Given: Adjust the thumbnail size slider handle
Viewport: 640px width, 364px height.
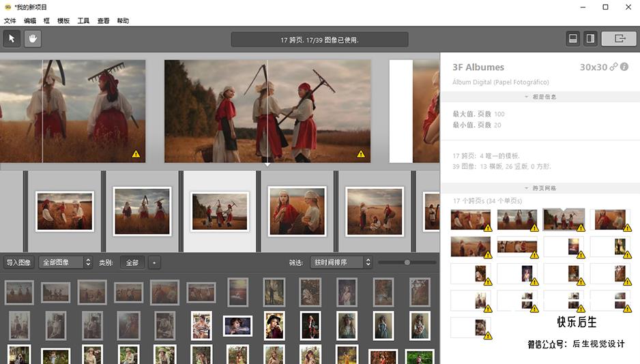Looking at the screenshot, I should coord(407,262).
